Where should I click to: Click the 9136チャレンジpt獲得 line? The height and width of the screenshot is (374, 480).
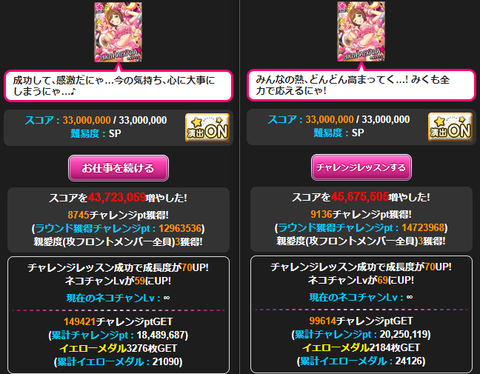tap(361, 214)
